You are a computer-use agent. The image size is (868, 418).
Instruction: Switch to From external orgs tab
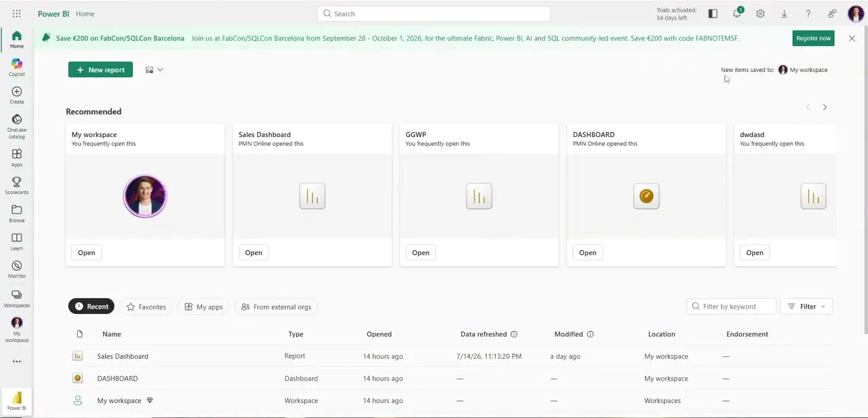(x=276, y=307)
